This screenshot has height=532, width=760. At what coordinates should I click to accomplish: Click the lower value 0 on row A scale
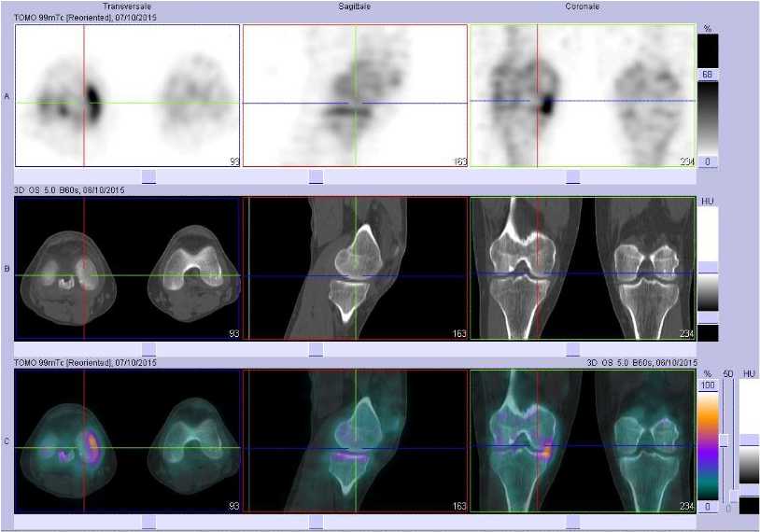(x=708, y=161)
